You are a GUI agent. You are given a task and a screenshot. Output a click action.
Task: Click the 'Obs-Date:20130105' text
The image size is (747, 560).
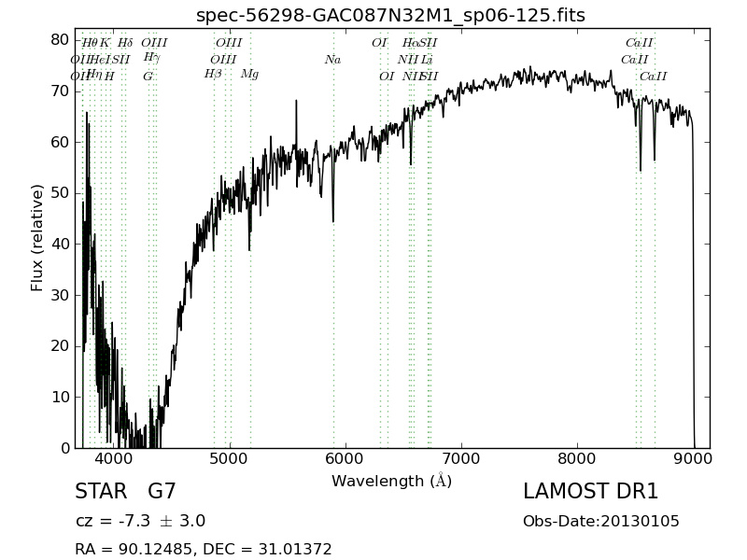click(x=601, y=521)
